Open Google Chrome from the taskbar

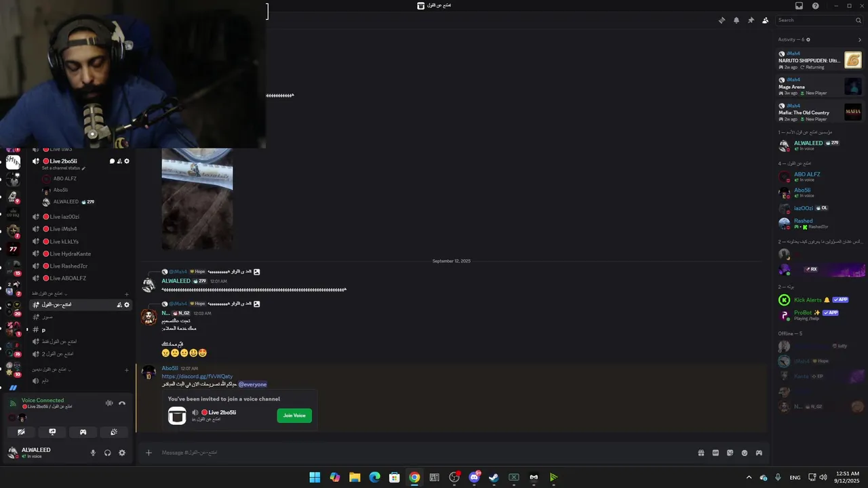coord(414,477)
